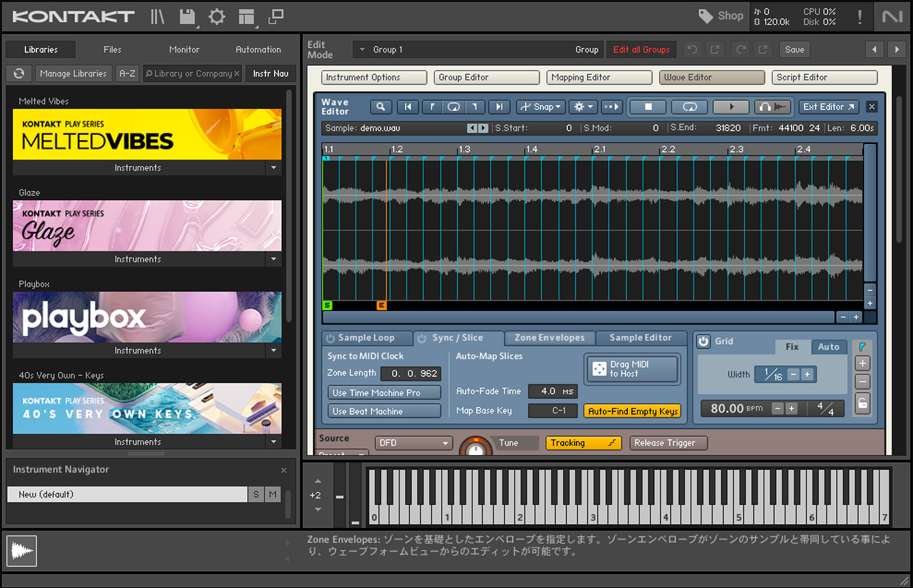
Task: Toggle the Sync / Slice power button
Action: tap(421, 338)
